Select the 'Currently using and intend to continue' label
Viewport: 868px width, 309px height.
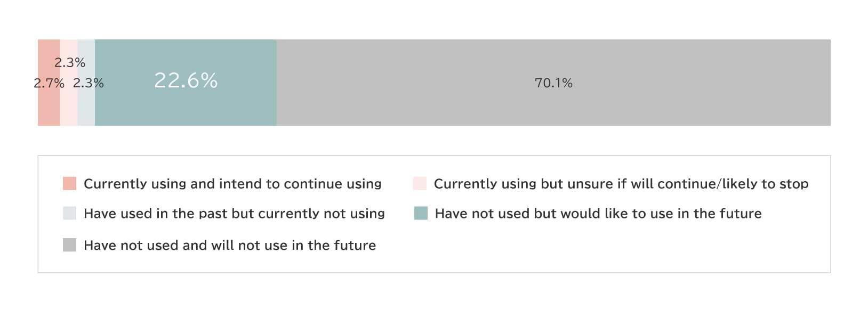pyautogui.click(x=232, y=184)
